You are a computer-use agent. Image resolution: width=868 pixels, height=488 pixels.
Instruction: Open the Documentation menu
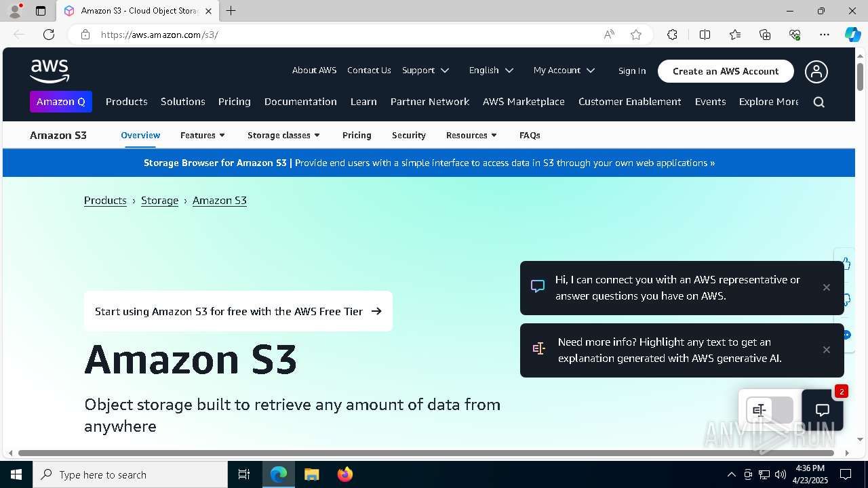pyautogui.click(x=300, y=102)
